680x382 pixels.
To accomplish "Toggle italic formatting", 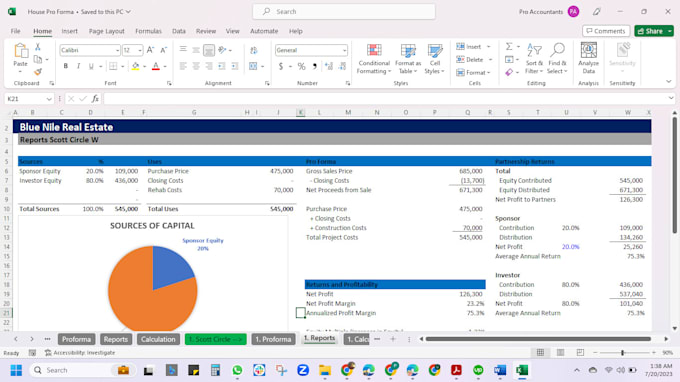I will point(78,66).
